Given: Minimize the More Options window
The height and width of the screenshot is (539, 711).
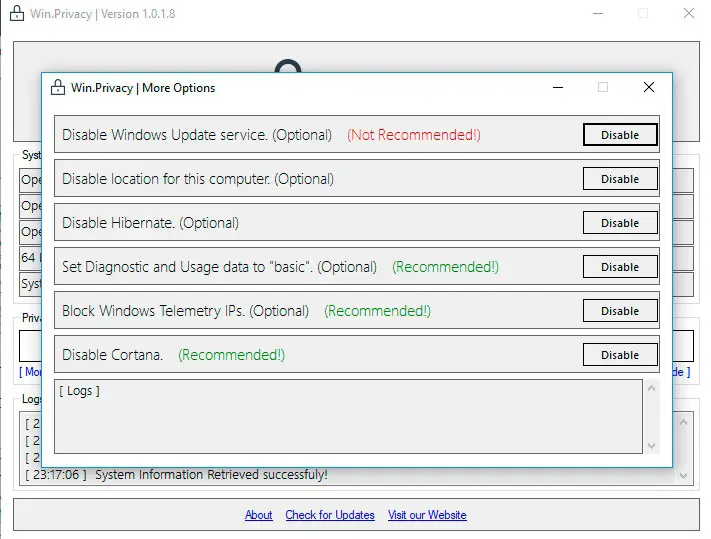Looking at the screenshot, I should (558, 87).
